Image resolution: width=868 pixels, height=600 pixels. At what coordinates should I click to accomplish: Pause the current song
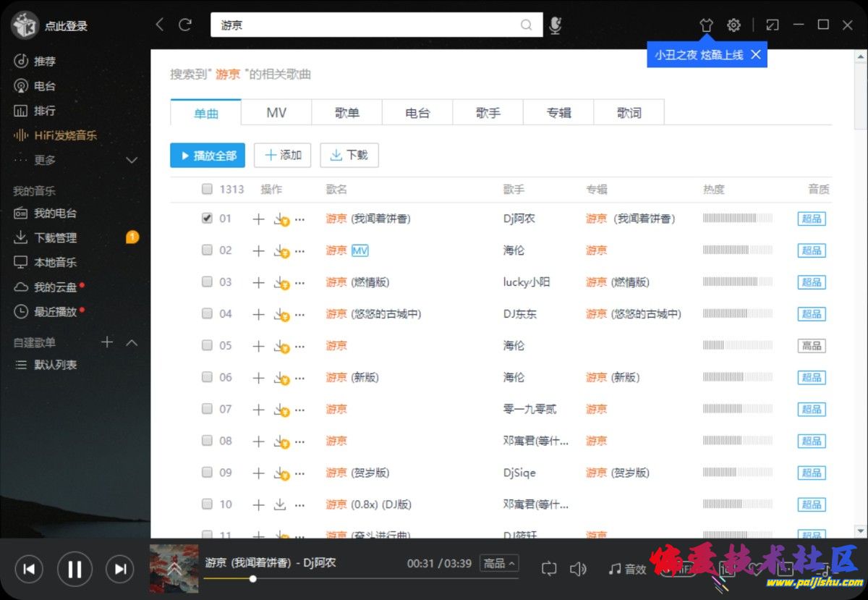click(x=75, y=569)
